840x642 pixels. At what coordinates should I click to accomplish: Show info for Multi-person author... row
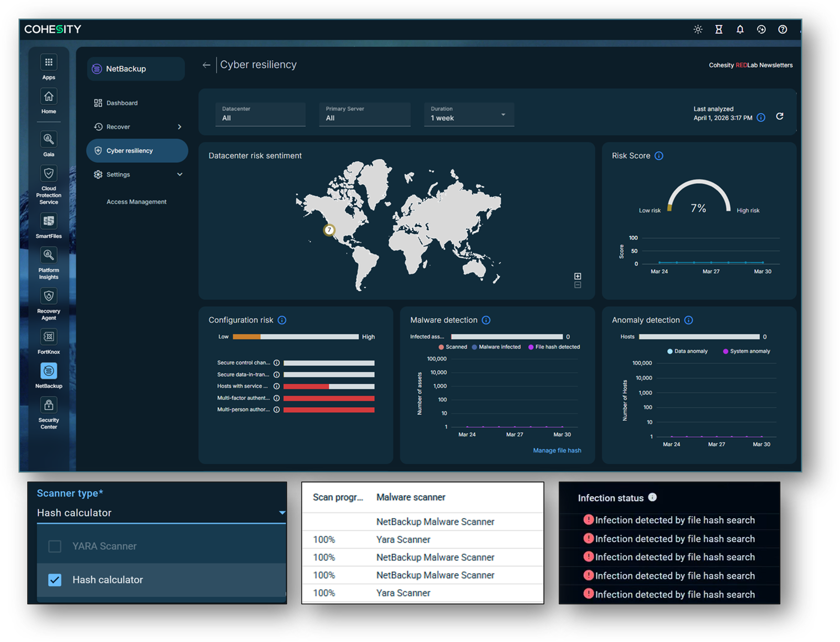(x=277, y=410)
